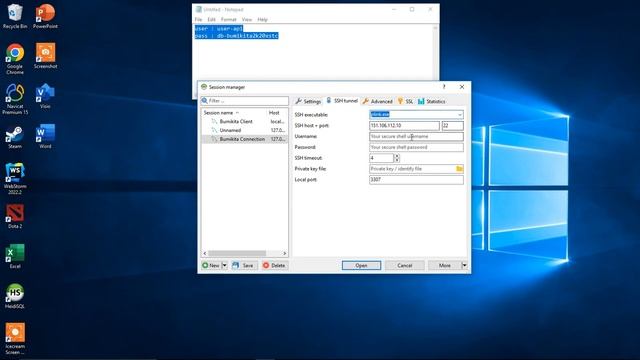Click the New session button
The width and height of the screenshot is (640, 360).
click(211, 265)
